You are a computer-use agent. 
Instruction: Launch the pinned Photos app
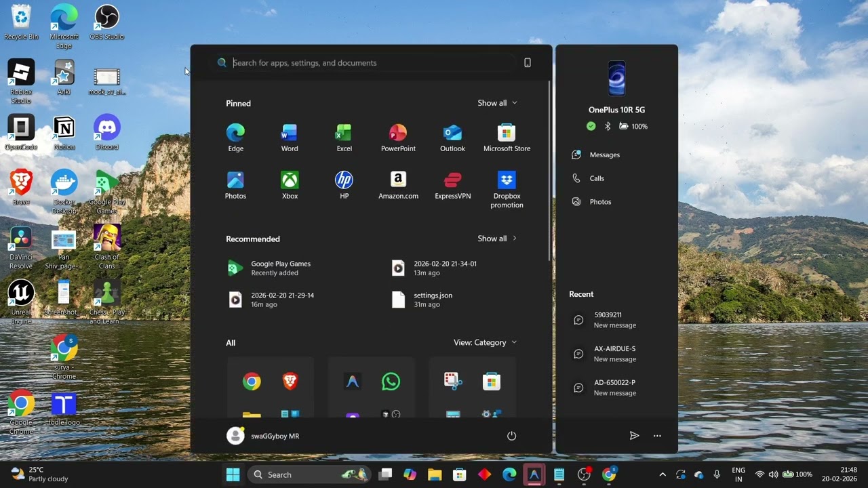click(235, 186)
